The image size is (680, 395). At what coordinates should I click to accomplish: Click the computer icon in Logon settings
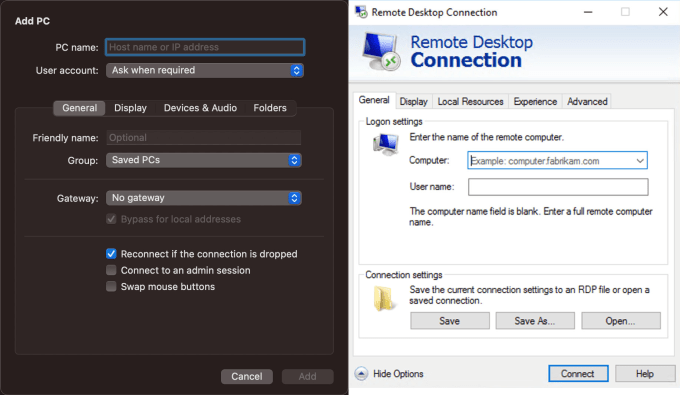[x=386, y=144]
